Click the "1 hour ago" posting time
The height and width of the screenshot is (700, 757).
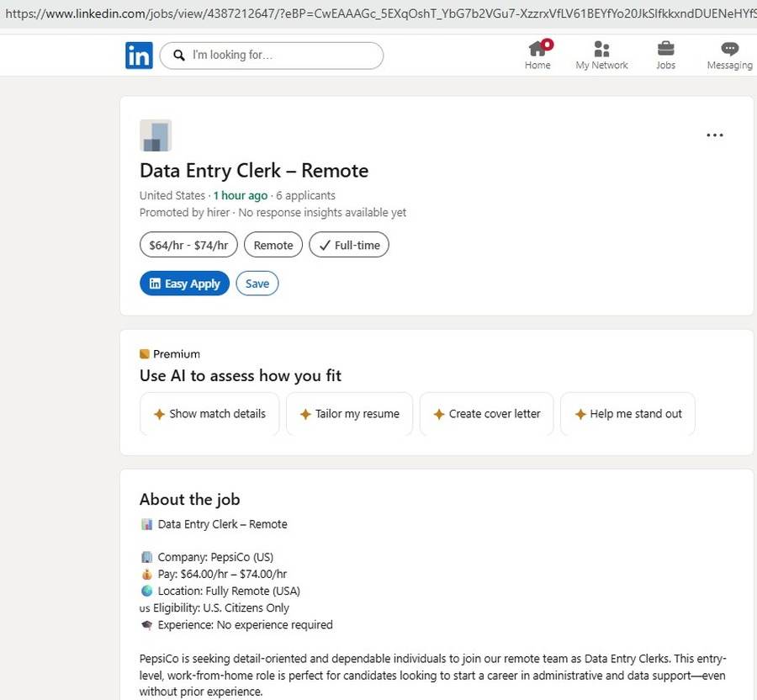pyautogui.click(x=241, y=195)
